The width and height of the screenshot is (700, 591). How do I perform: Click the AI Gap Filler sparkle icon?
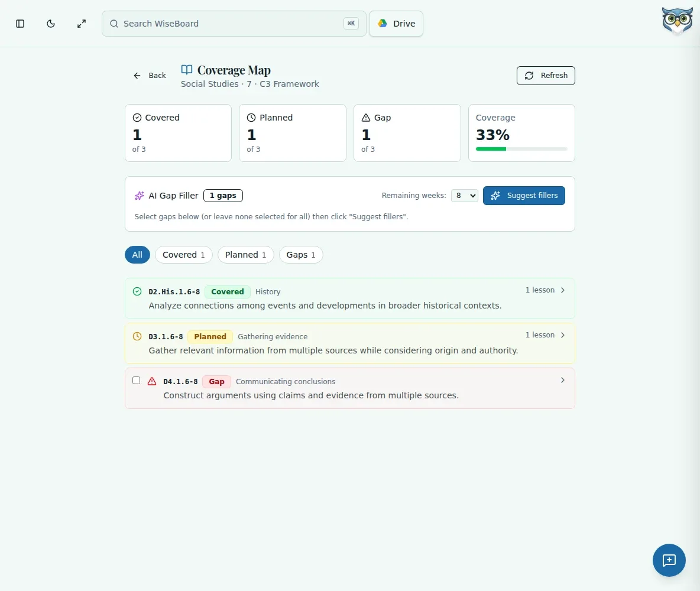click(x=140, y=196)
